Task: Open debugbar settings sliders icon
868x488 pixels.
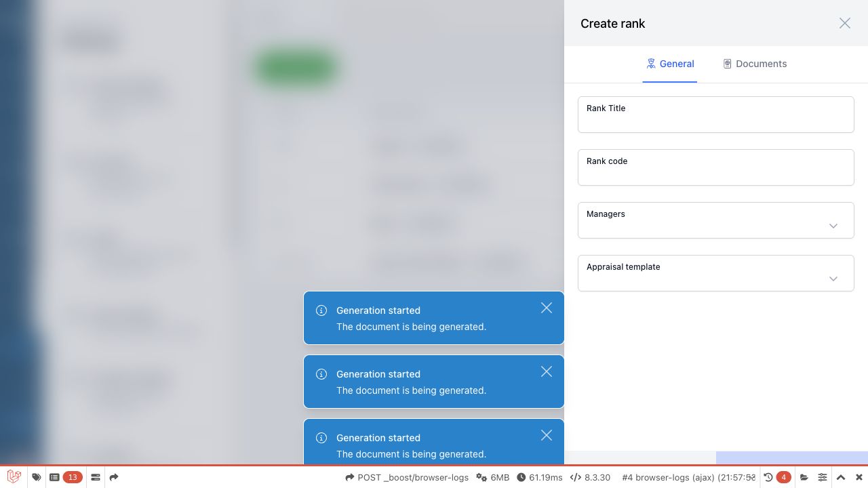Action: 823,477
